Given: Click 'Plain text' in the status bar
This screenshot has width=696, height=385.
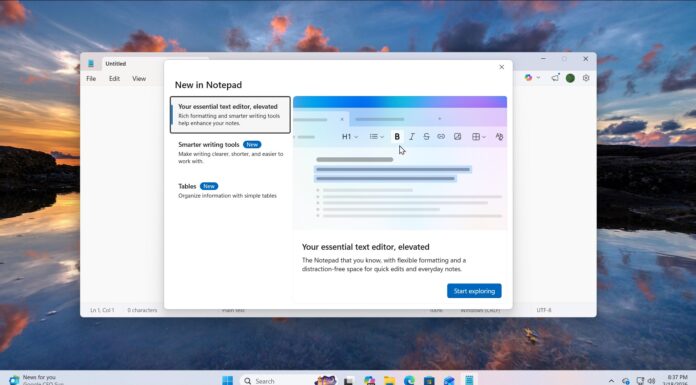Looking at the screenshot, I should point(233,310).
